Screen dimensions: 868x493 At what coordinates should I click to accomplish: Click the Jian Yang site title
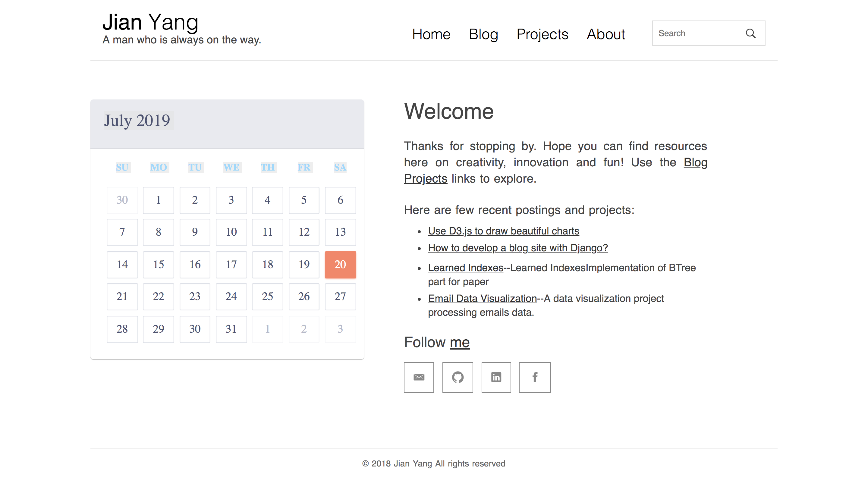150,22
